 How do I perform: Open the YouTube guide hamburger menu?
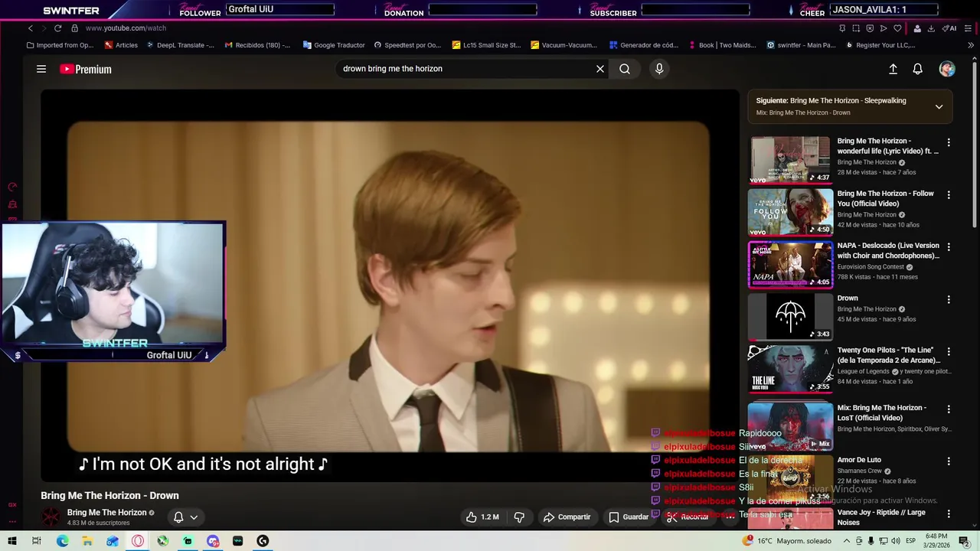(41, 69)
